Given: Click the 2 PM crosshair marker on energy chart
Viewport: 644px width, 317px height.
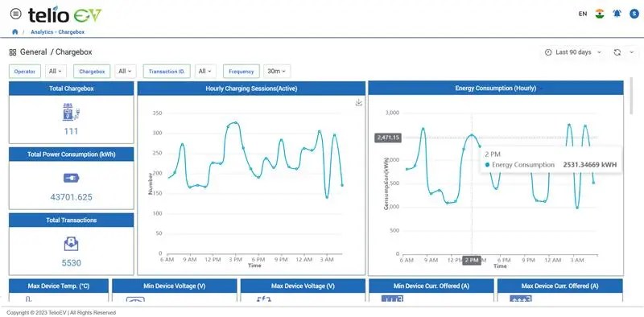Looking at the screenshot, I should click(472, 261).
